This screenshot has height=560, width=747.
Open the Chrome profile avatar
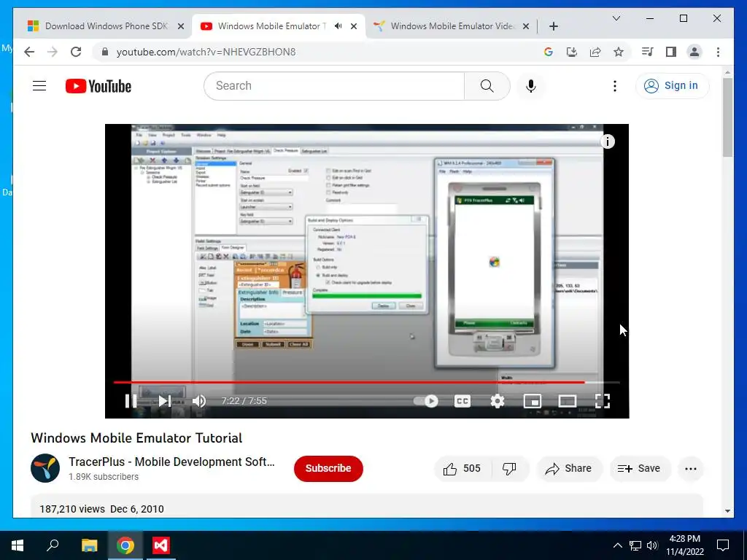[694, 52]
